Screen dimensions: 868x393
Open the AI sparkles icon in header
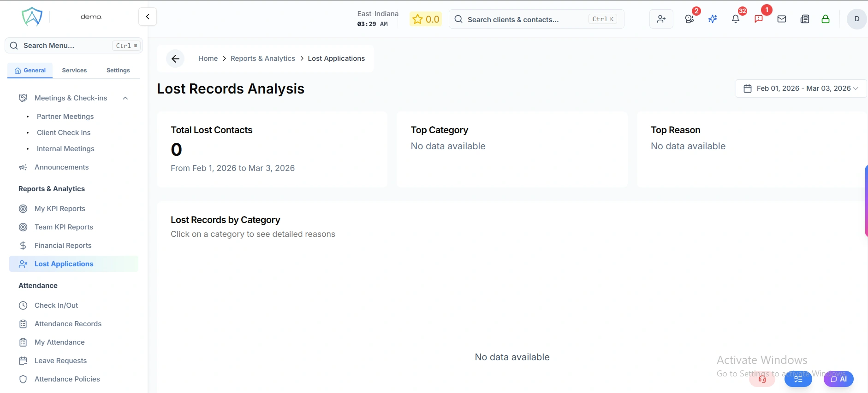coord(713,19)
